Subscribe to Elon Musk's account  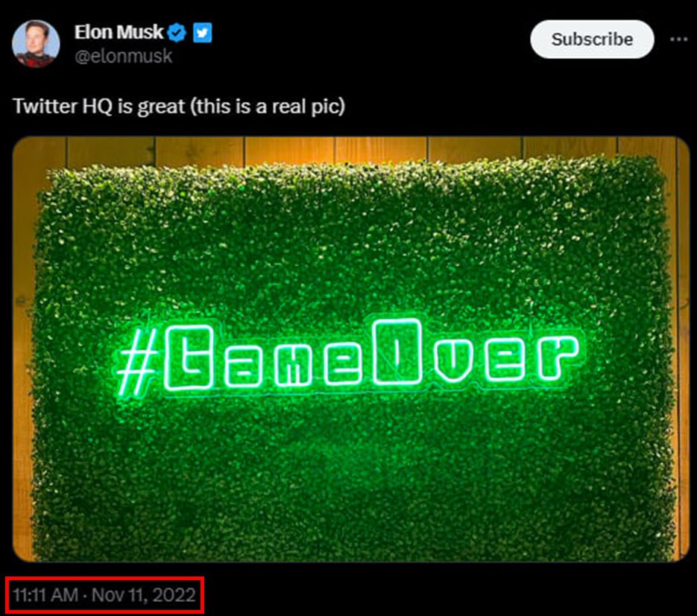pos(592,39)
